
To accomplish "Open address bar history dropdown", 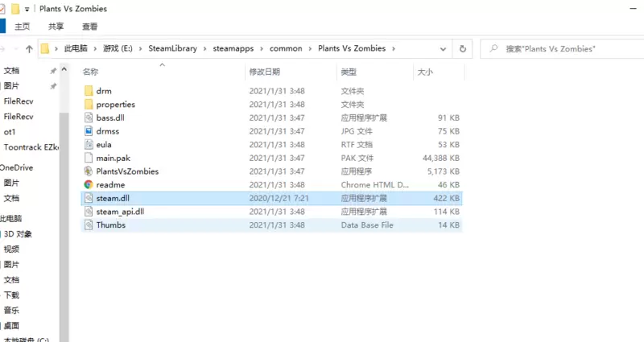I will 443,49.
